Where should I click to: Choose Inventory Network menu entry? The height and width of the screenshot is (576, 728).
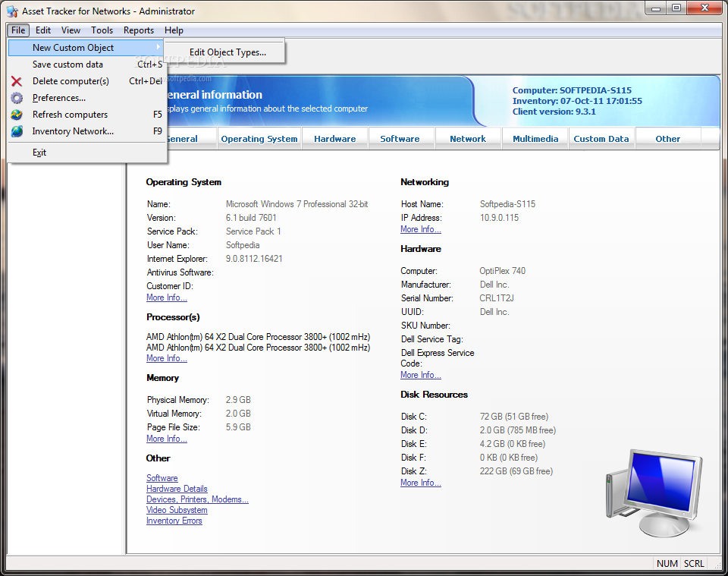pyautogui.click(x=86, y=131)
